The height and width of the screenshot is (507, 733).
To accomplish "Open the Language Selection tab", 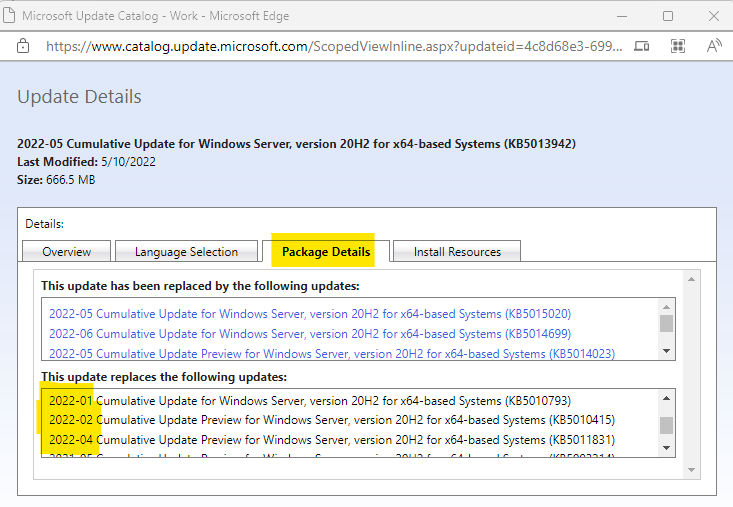I will (x=187, y=252).
